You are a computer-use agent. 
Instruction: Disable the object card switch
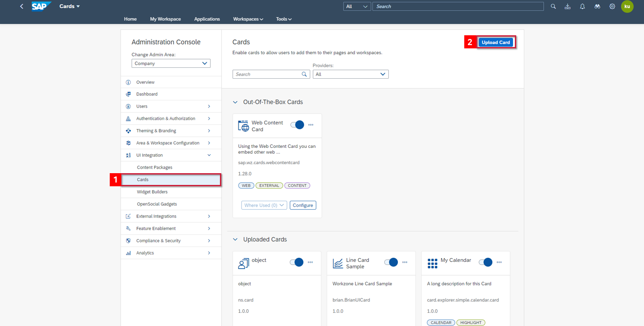coord(297,262)
